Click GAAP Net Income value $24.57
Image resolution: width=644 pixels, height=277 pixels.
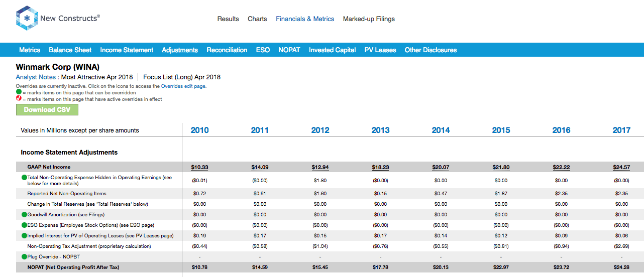click(x=621, y=167)
